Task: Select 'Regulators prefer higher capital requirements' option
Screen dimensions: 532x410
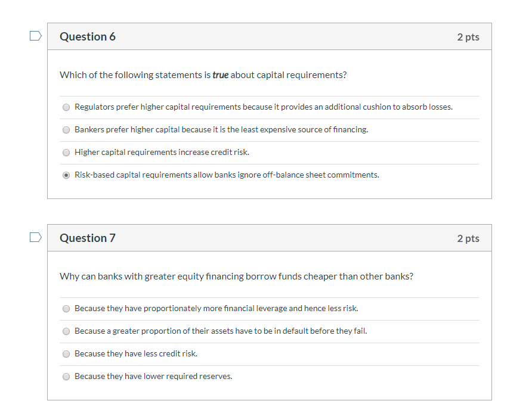Action: coord(66,107)
